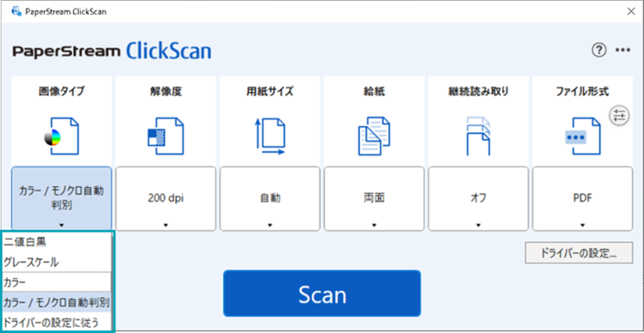Click the 解像度 heading text
Image resolution: width=644 pixels, height=333 pixels.
point(166,92)
